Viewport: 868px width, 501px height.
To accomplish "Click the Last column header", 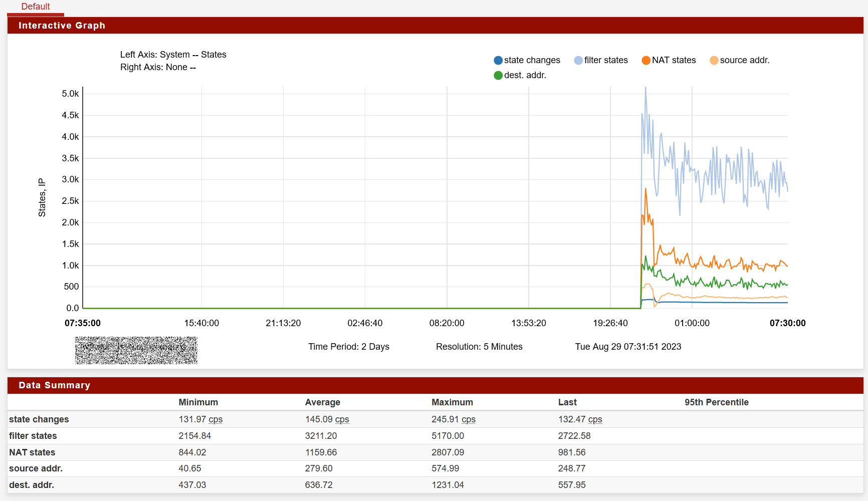I will (567, 402).
